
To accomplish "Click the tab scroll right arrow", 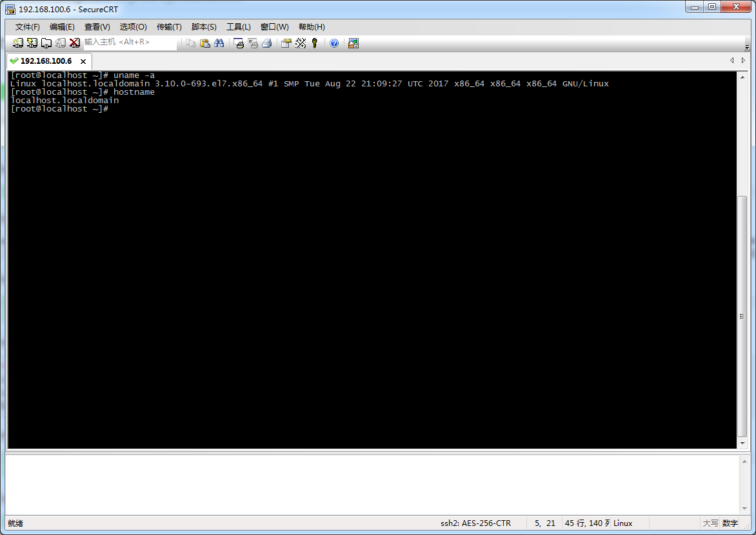I will point(743,60).
